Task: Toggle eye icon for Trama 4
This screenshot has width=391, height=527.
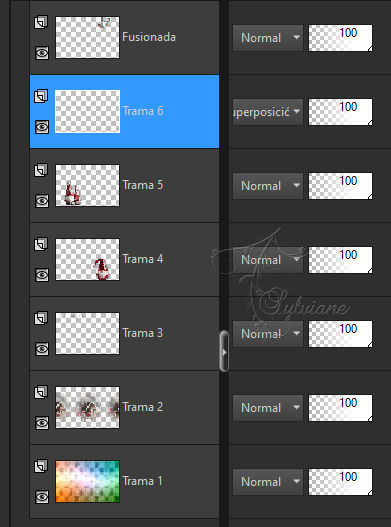Action: pyautogui.click(x=42, y=275)
